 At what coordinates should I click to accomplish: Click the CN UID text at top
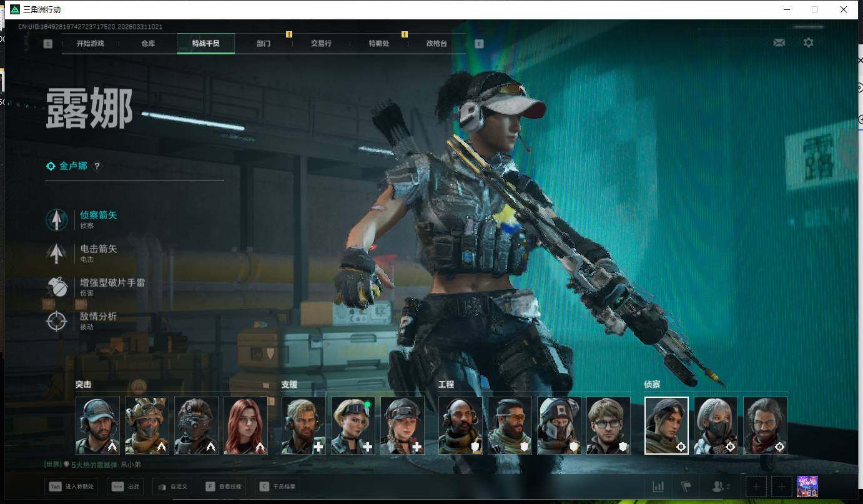(x=90, y=27)
